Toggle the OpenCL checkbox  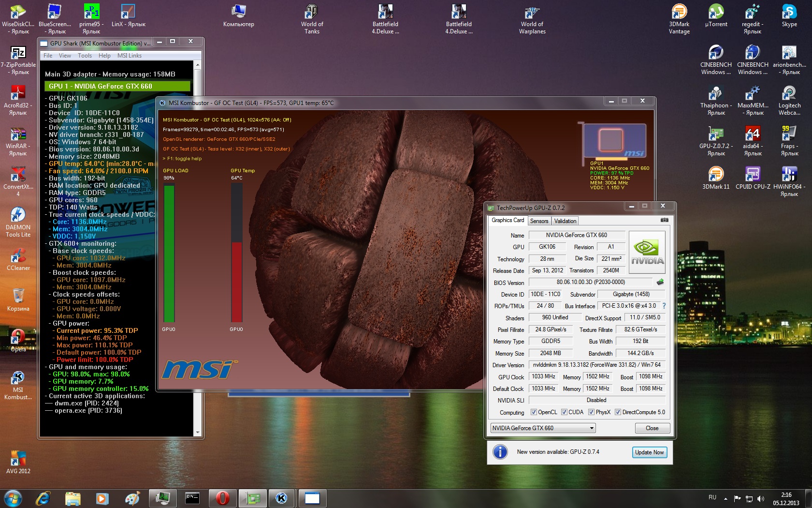point(534,412)
